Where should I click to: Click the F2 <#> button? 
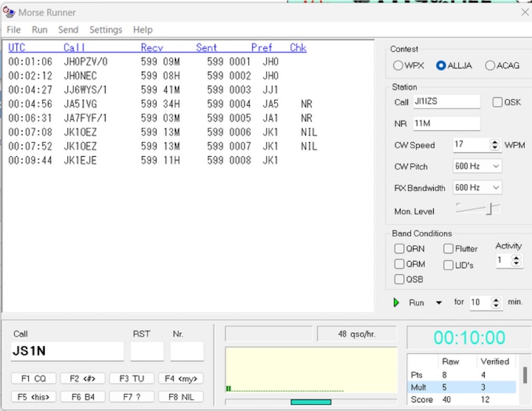pos(83,378)
